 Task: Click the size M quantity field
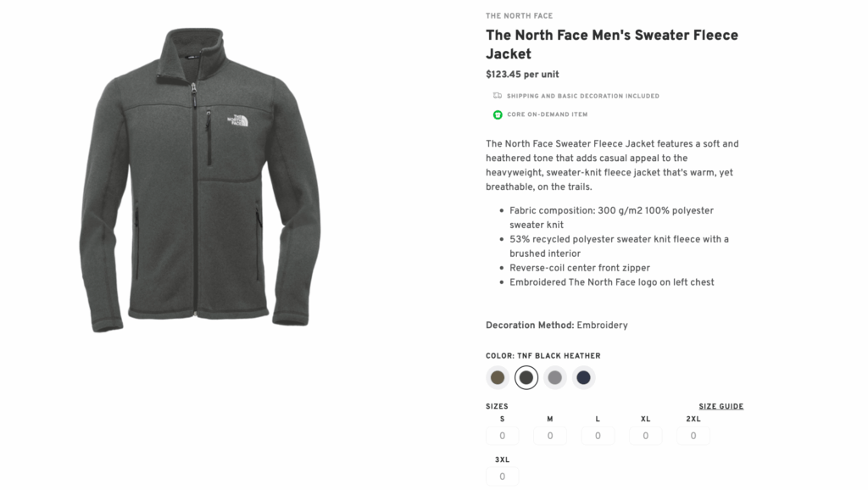click(549, 435)
